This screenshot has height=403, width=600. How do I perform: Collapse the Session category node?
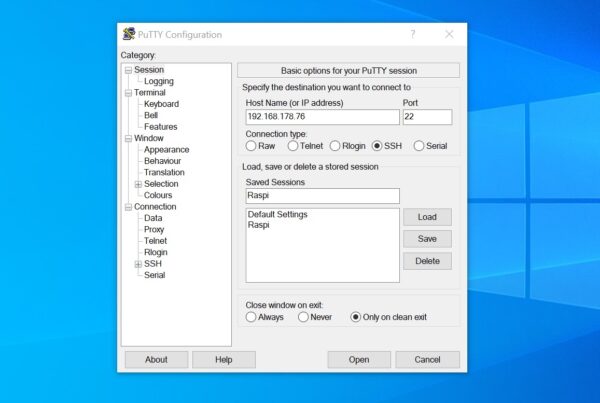point(128,70)
